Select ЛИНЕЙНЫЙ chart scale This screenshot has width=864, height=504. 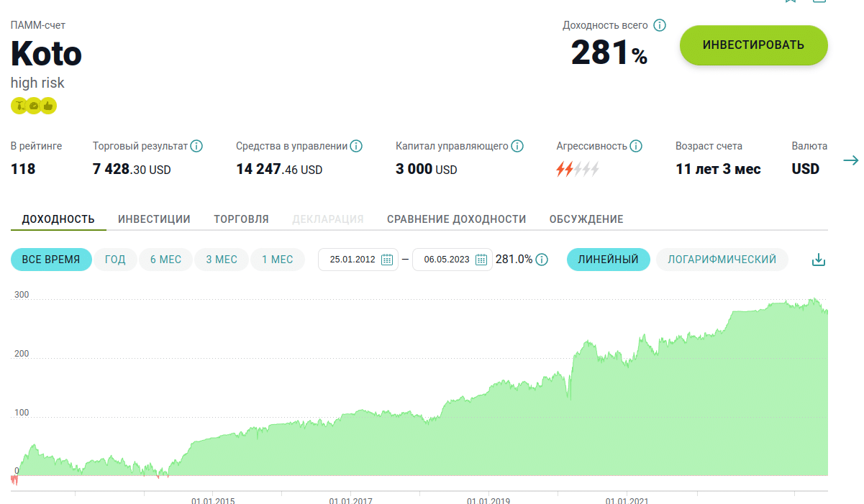click(608, 260)
